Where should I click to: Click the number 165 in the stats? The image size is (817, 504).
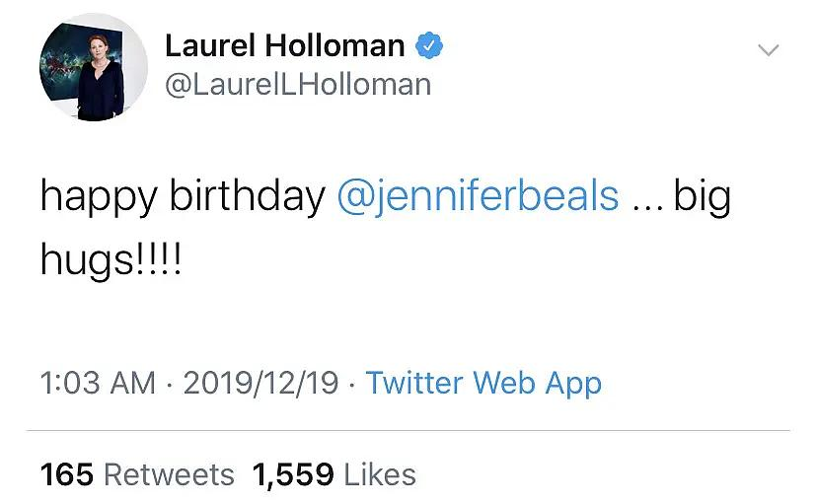point(67,474)
